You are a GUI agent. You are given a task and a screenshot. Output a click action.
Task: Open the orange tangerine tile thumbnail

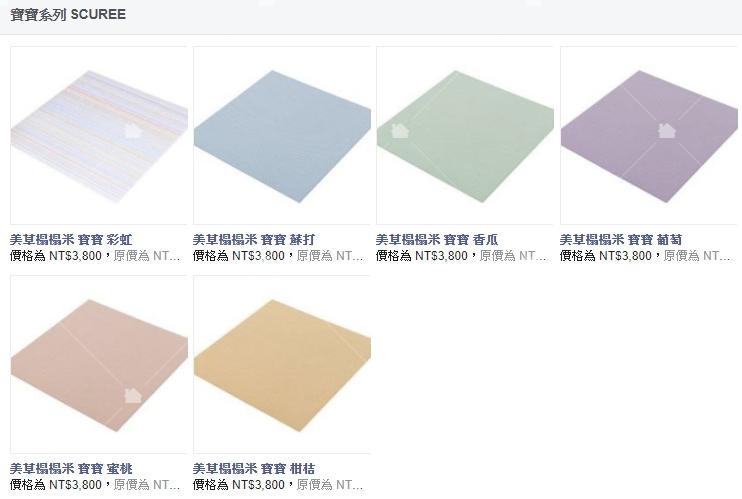click(x=282, y=365)
